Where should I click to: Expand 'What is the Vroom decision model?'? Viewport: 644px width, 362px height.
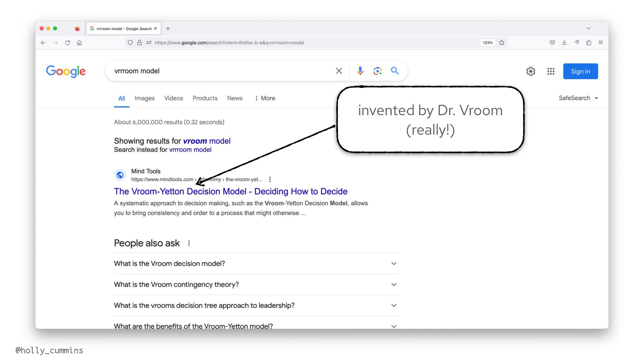point(256,263)
